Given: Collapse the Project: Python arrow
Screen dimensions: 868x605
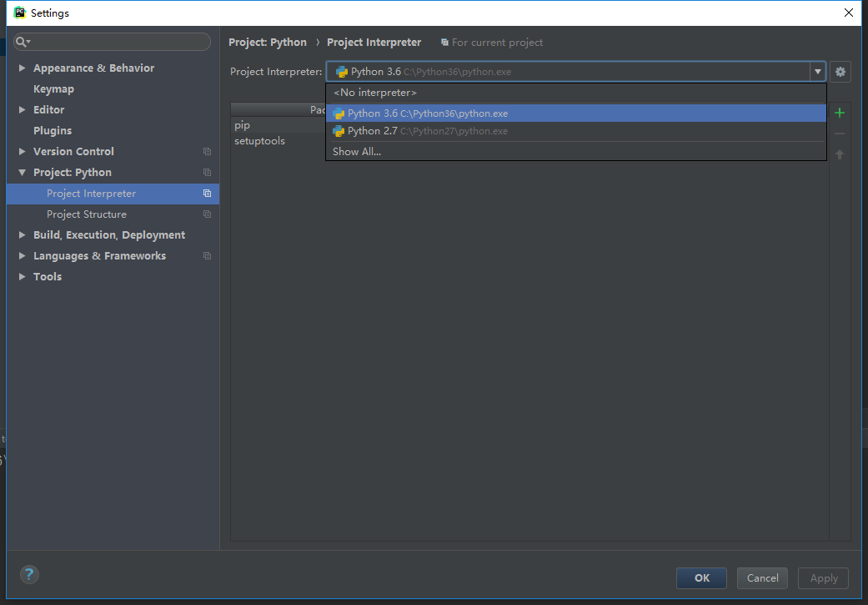Looking at the screenshot, I should [x=23, y=172].
